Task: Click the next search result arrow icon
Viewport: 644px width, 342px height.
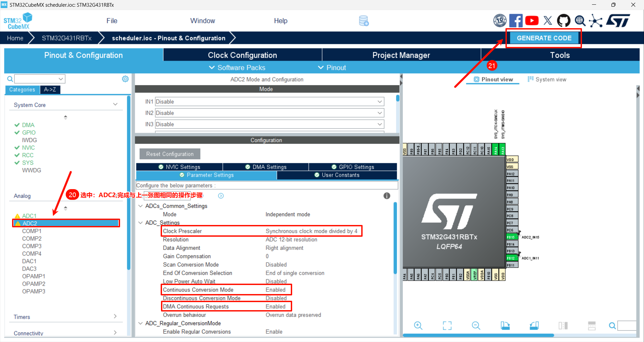Action: [221, 196]
